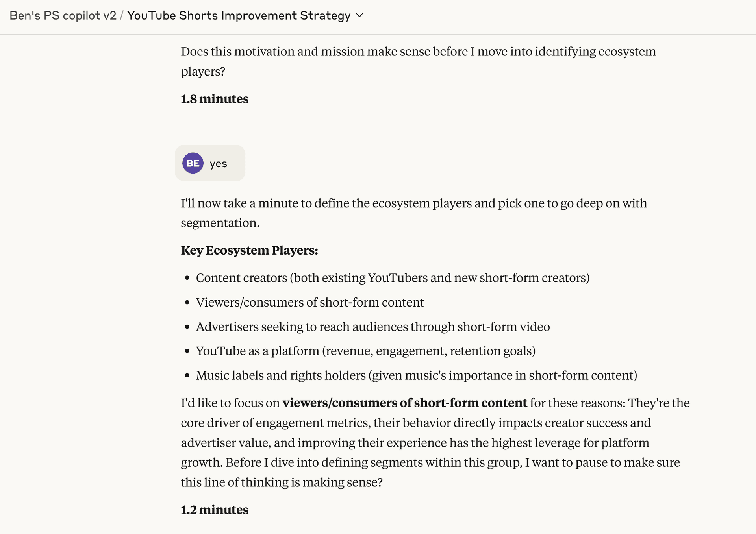
Task: Click the YouTube Shorts Improvement Strategy chat title
Action: coord(239,15)
